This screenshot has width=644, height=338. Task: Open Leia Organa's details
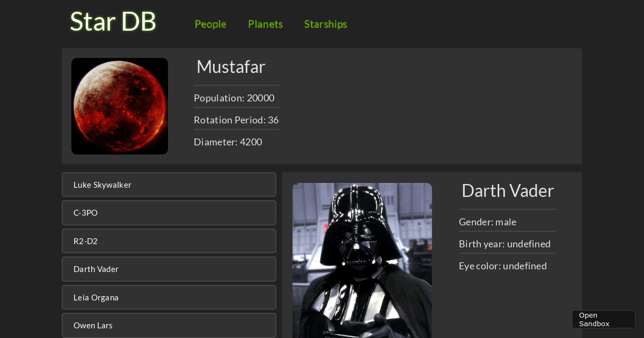click(x=169, y=297)
